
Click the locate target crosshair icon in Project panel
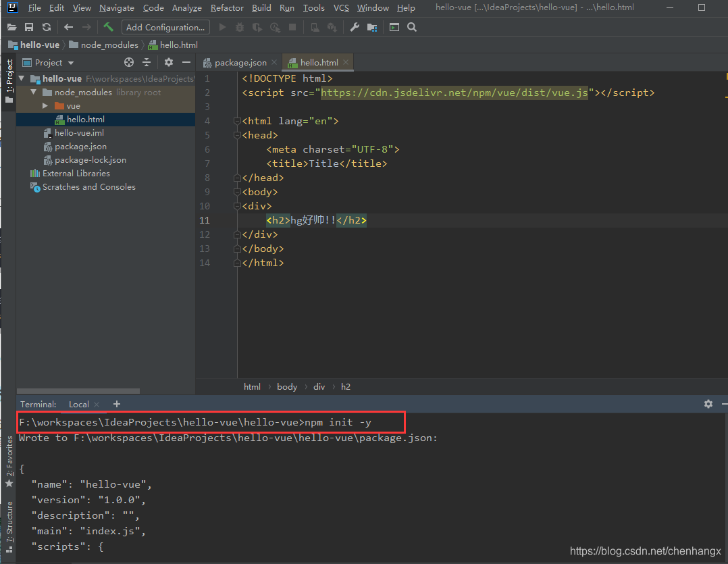(128, 62)
